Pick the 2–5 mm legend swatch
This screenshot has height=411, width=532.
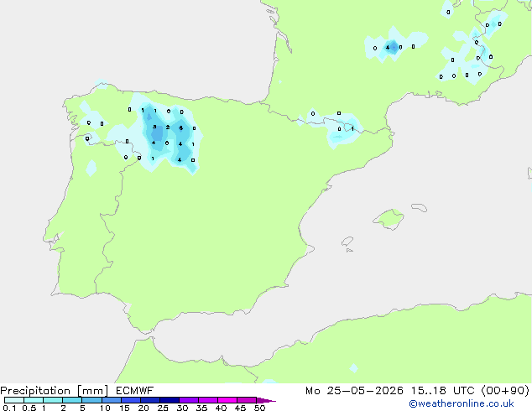72,400
